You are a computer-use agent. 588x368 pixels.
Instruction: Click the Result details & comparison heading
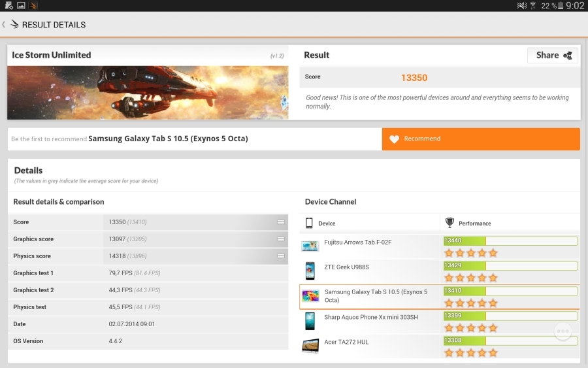point(59,202)
